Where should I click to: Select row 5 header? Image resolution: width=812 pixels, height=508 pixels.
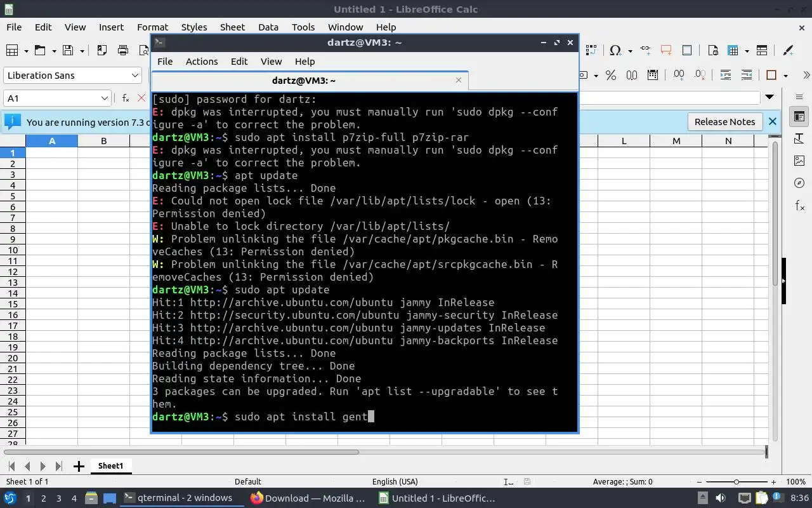[x=13, y=196]
